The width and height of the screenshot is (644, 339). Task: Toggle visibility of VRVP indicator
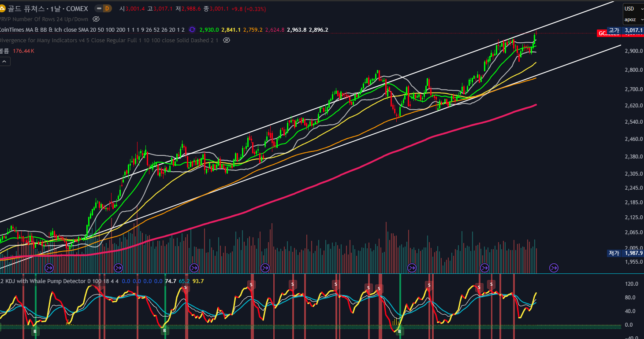[x=96, y=19]
